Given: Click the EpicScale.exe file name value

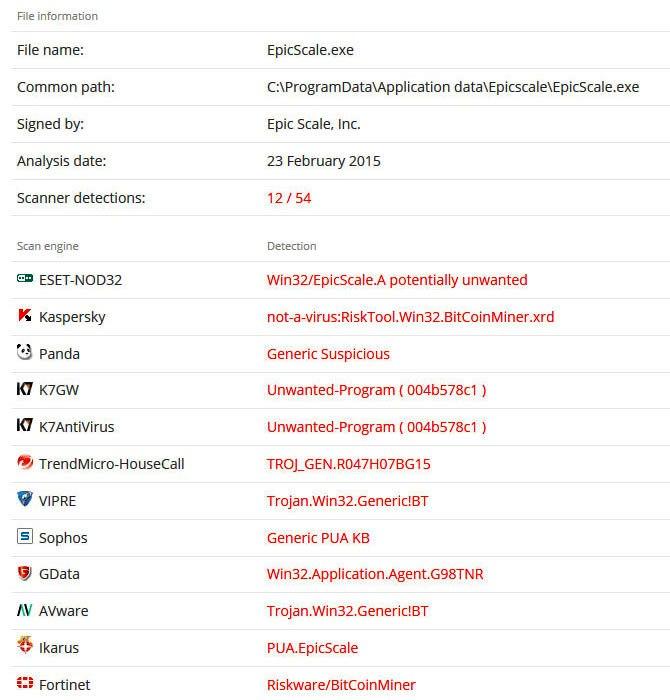Looking at the screenshot, I should (x=310, y=50).
